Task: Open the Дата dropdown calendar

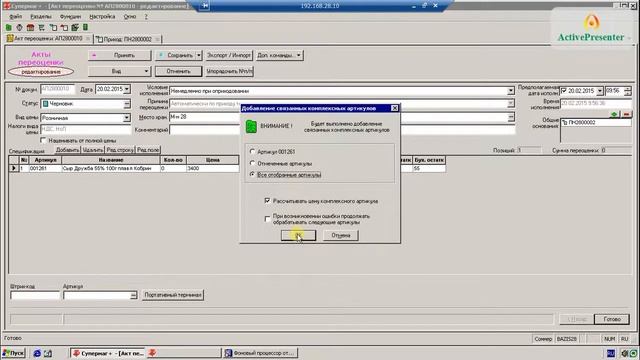Action: click(127, 89)
